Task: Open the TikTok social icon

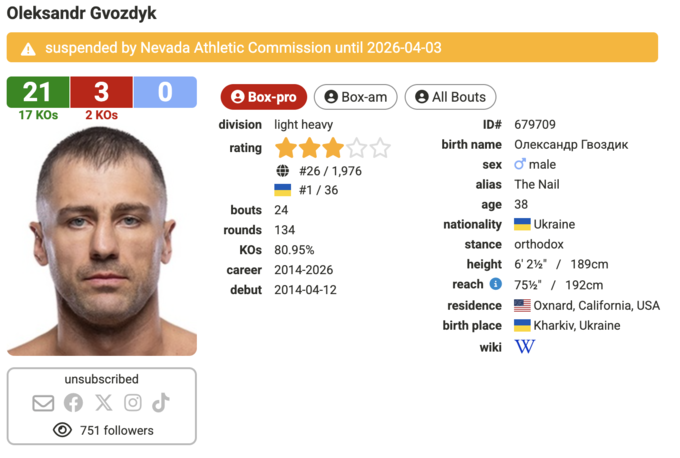Action: pos(161,403)
